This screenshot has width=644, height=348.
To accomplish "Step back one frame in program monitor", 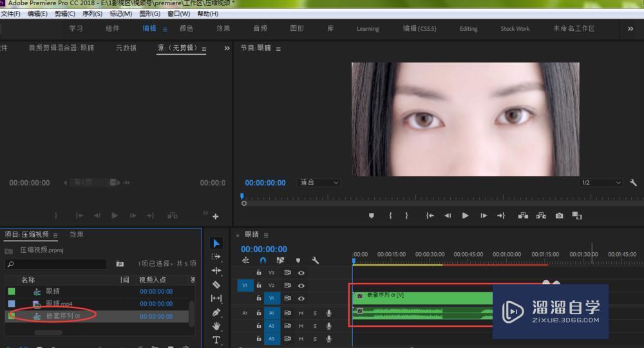I will coord(448,215).
